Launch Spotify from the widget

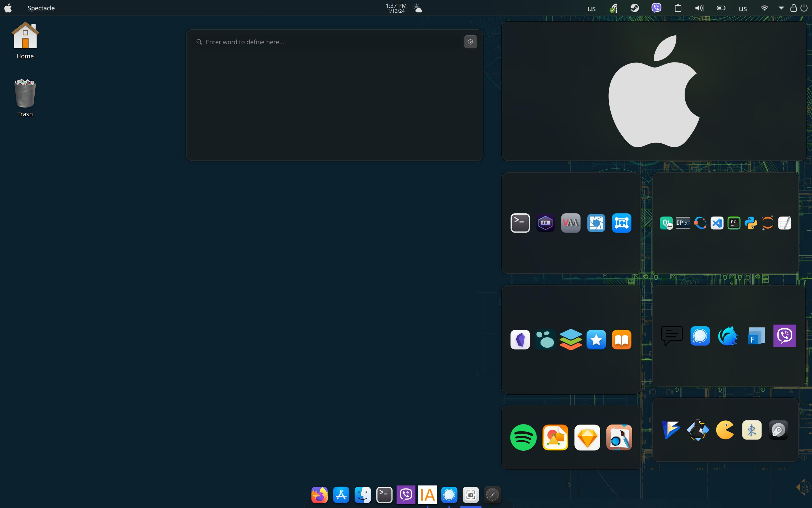click(523, 437)
